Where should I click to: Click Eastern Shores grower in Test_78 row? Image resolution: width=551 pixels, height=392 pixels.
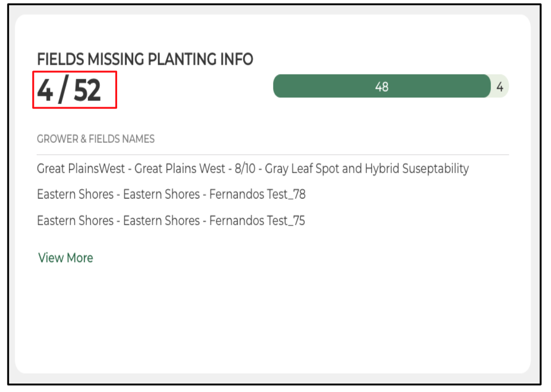[x=75, y=195]
